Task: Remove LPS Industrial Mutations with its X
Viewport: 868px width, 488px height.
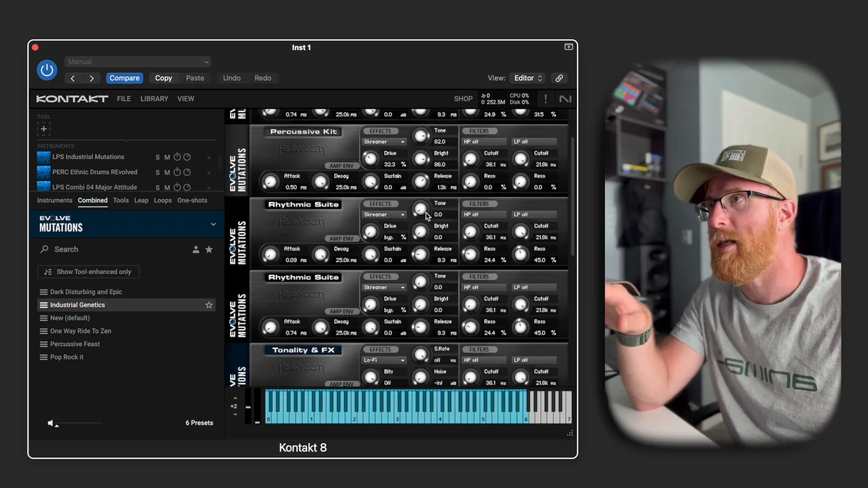Action: [209, 158]
